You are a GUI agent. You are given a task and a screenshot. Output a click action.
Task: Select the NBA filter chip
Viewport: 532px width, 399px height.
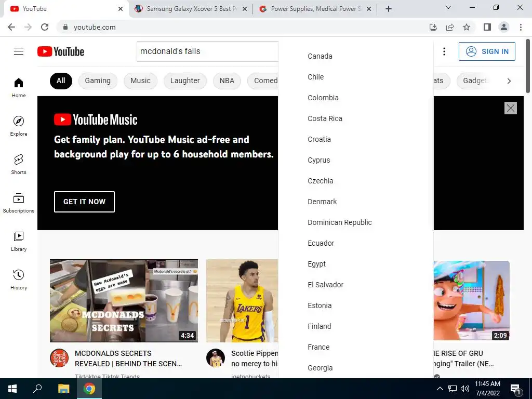click(x=227, y=81)
